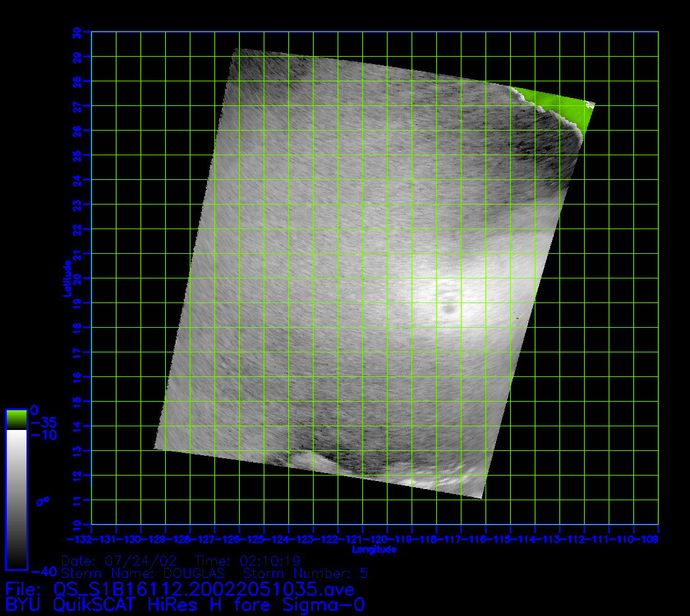Screen dimensions: 690x616
Task: Click the 30 latitude tick label
Action: pos(77,32)
